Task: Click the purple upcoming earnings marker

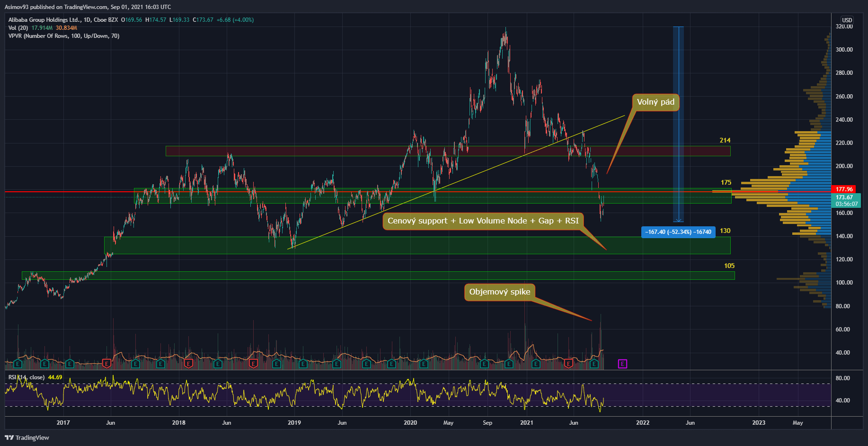Action: pyautogui.click(x=622, y=364)
